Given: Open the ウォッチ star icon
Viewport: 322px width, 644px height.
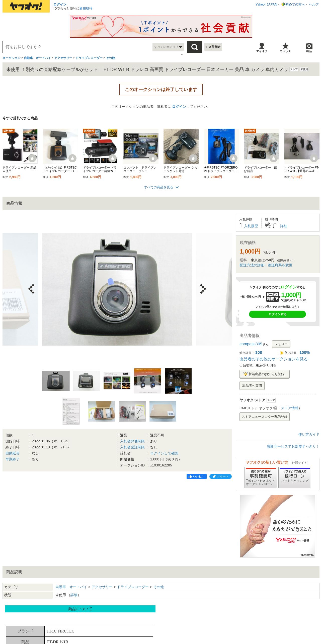Looking at the screenshot, I should 285,47.
